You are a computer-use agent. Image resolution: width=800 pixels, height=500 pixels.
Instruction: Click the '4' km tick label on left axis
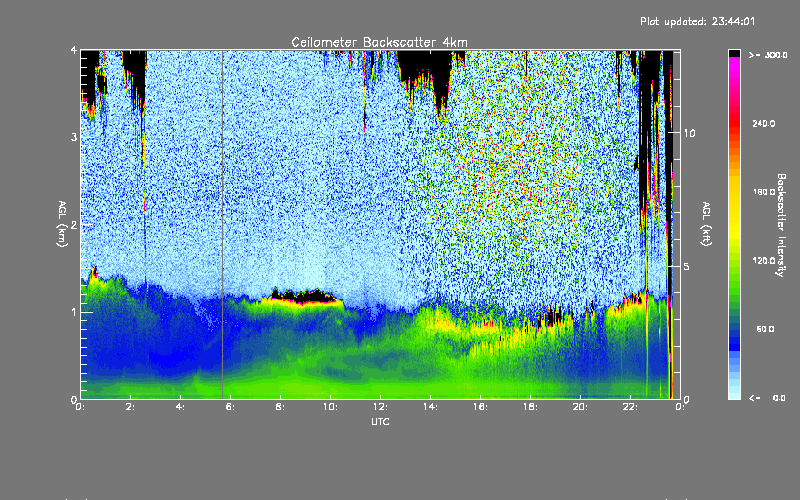[x=74, y=51]
